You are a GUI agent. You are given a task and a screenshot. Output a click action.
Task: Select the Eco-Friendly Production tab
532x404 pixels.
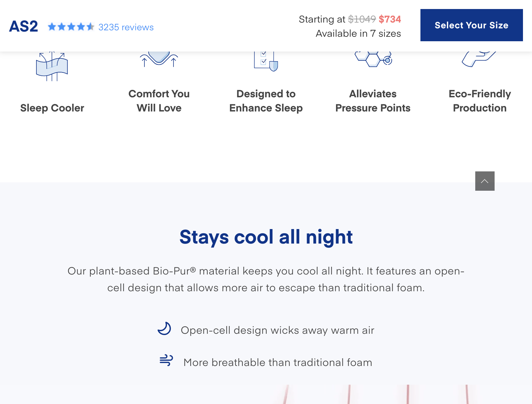[x=480, y=101]
